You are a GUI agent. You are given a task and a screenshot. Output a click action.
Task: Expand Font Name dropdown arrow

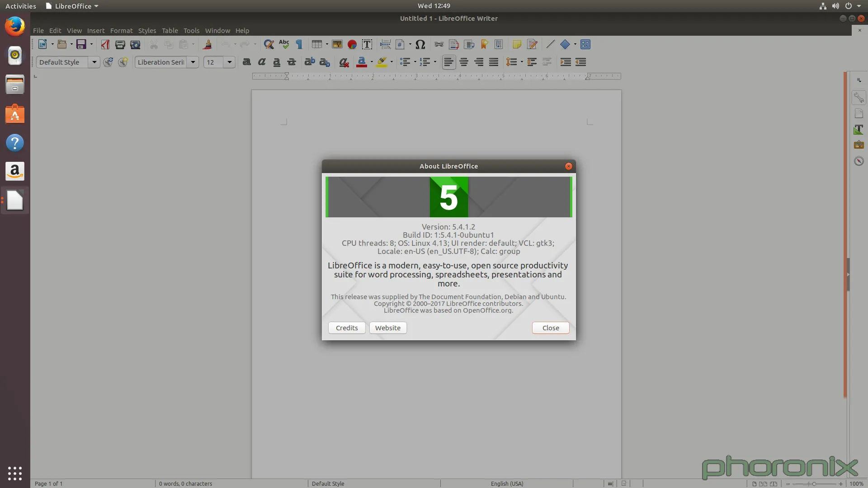193,62
